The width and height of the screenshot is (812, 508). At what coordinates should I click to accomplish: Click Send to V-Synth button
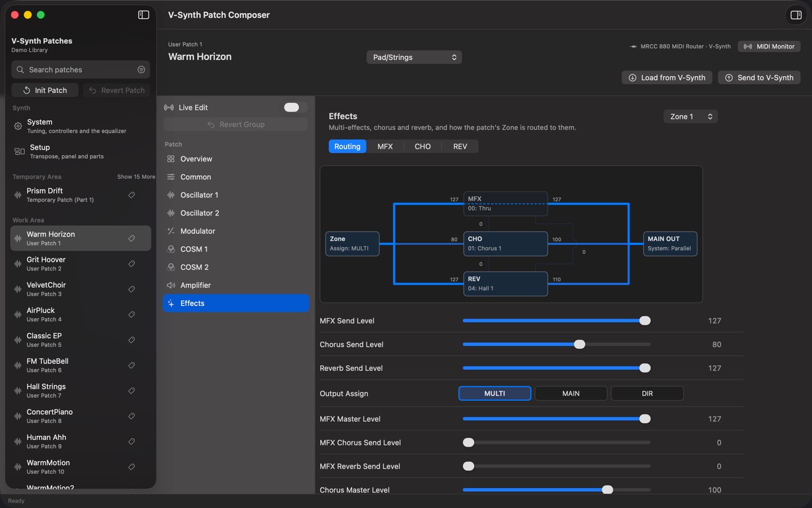pos(759,77)
